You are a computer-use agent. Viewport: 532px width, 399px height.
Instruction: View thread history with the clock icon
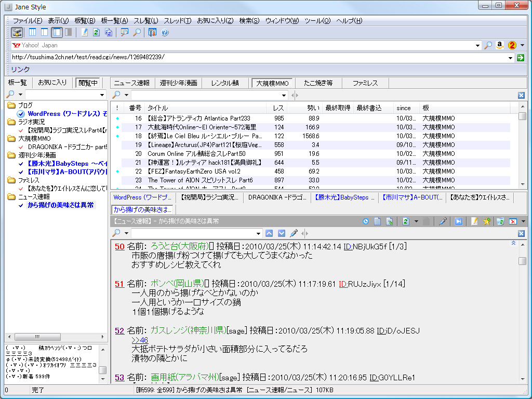coord(366,221)
